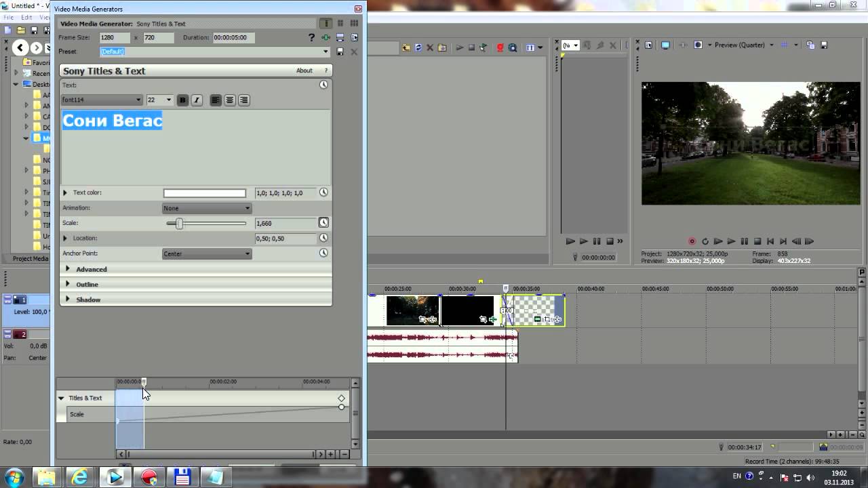Save snapshot to file icon in preview
This screenshot has height=488, width=868.
[x=824, y=45]
